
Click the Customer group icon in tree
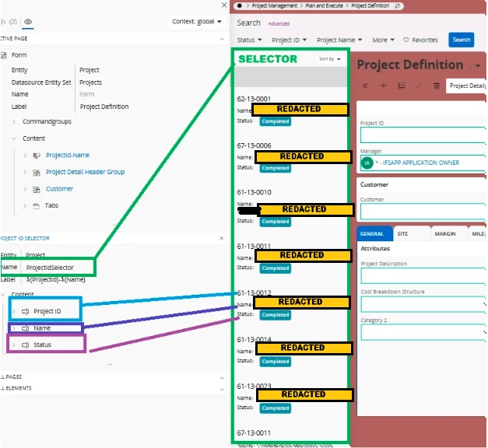[37, 190]
